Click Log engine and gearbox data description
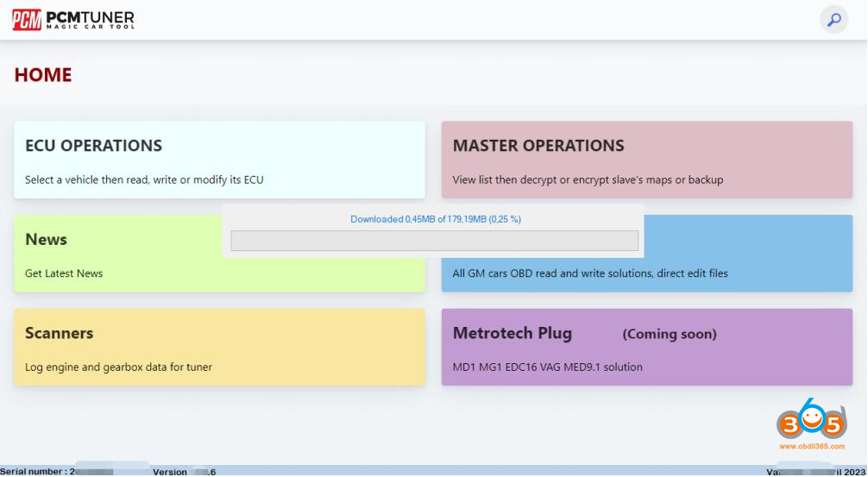 [118, 367]
